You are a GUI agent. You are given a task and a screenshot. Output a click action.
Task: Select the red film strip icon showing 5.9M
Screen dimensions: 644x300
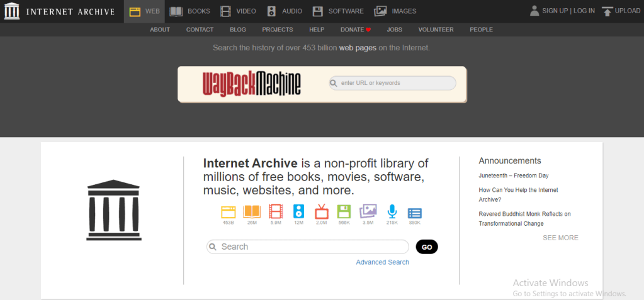tap(276, 211)
